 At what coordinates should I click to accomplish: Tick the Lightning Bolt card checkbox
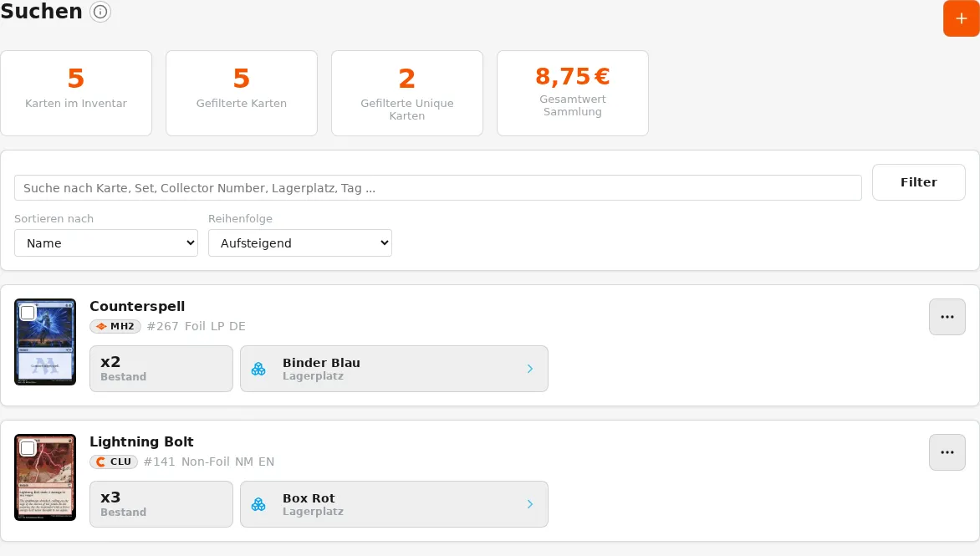click(28, 448)
